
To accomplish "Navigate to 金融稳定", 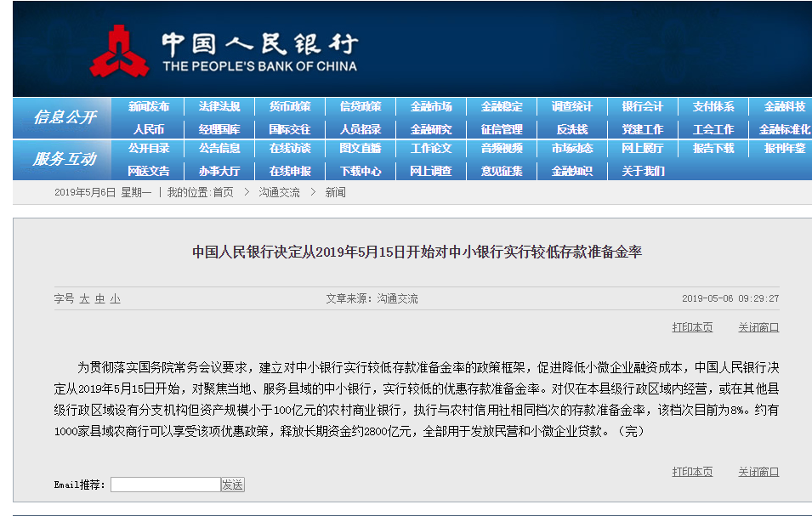I will [502, 106].
